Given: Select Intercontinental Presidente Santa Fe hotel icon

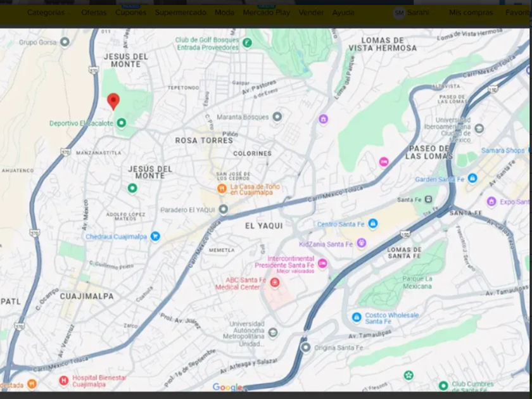Looking at the screenshot, I should tap(322, 263).
